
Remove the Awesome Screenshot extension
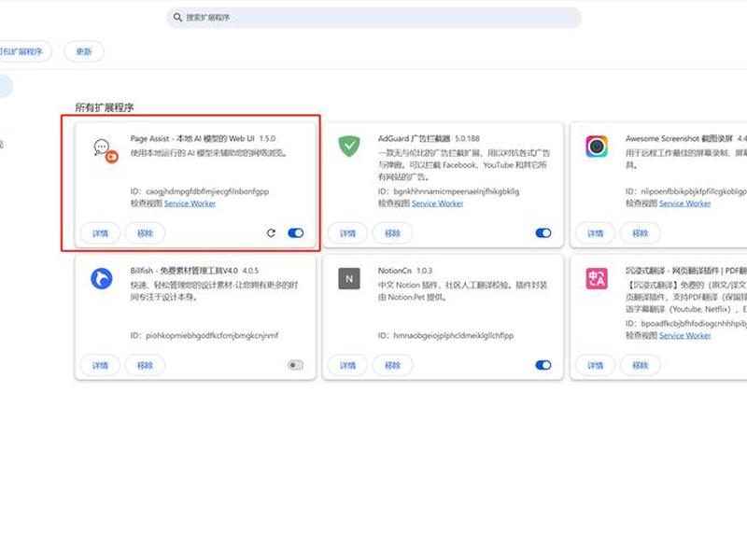641,233
